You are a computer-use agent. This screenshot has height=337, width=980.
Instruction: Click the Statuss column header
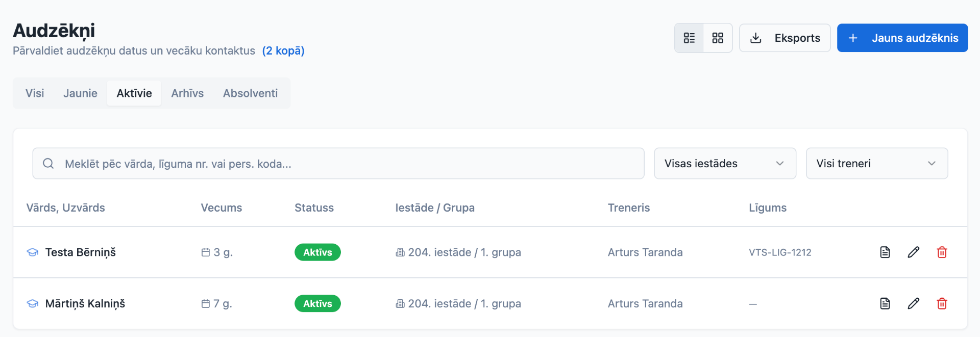click(314, 208)
